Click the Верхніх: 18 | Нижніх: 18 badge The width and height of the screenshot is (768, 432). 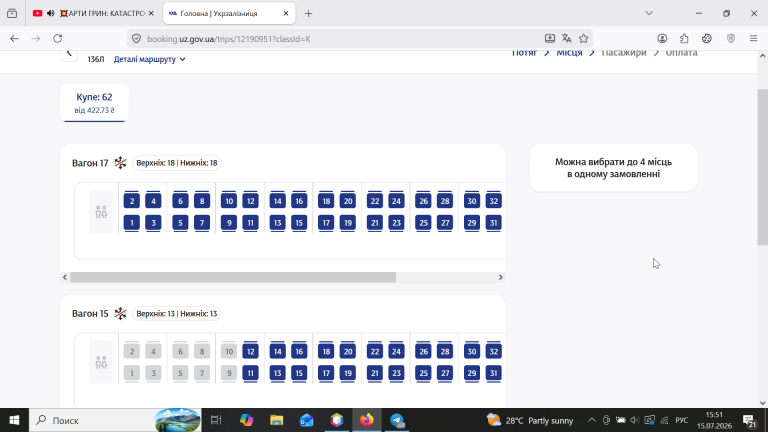[177, 163]
